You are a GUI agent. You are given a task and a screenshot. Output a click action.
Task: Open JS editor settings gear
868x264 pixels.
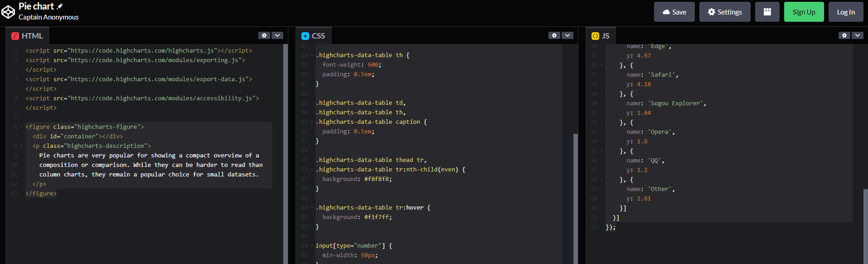[844, 35]
